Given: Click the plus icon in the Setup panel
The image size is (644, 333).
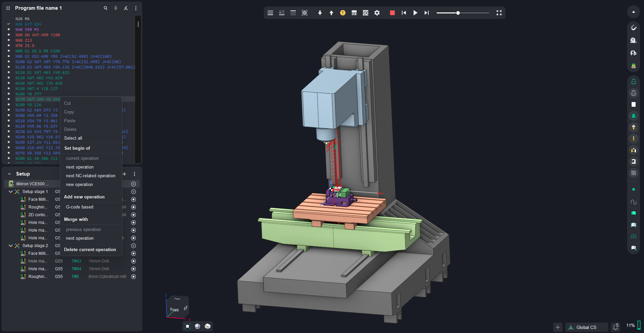Looking at the screenshot, I should click(x=124, y=174).
